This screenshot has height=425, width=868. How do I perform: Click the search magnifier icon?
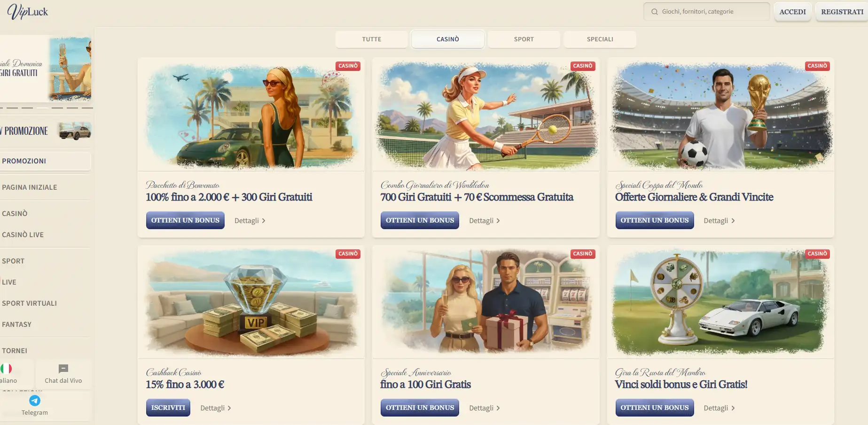pos(655,12)
